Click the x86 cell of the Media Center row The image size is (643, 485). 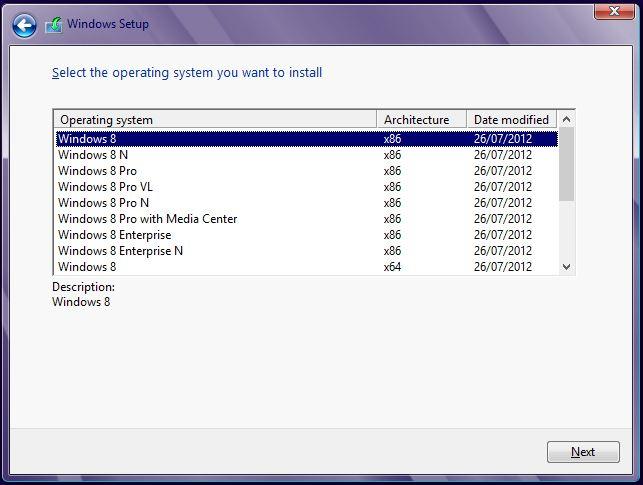(x=392, y=219)
